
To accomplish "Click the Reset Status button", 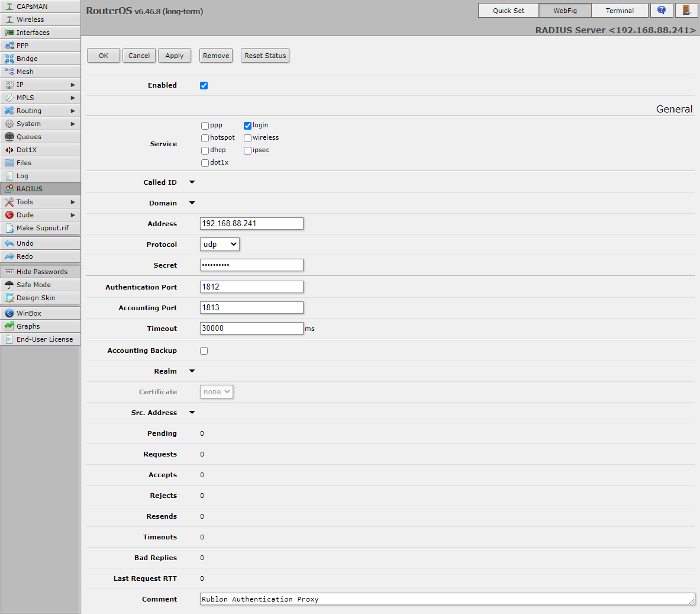I will [265, 56].
